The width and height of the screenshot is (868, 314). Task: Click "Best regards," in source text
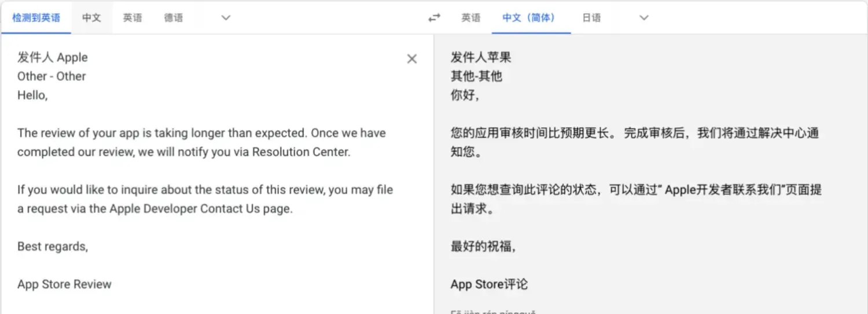53,246
